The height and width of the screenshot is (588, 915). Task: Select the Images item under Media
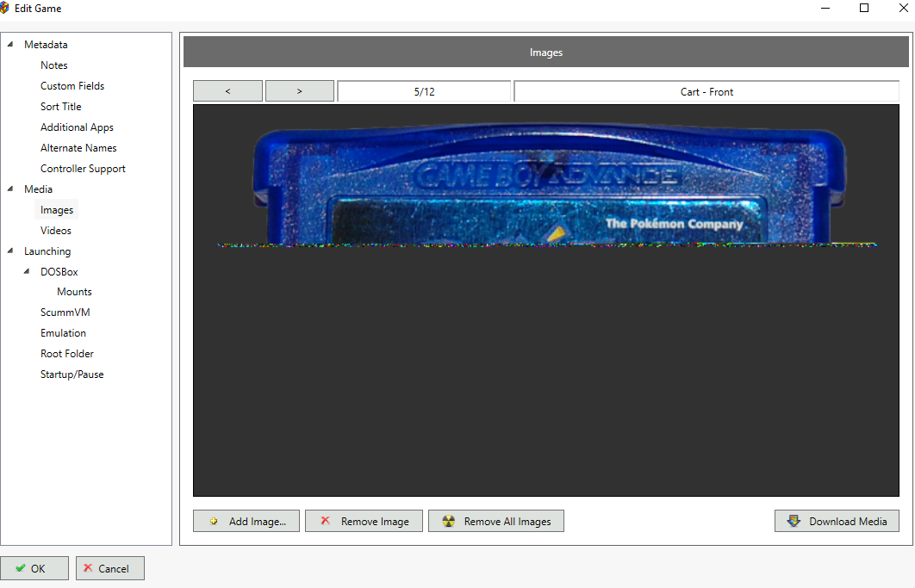(57, 210)
